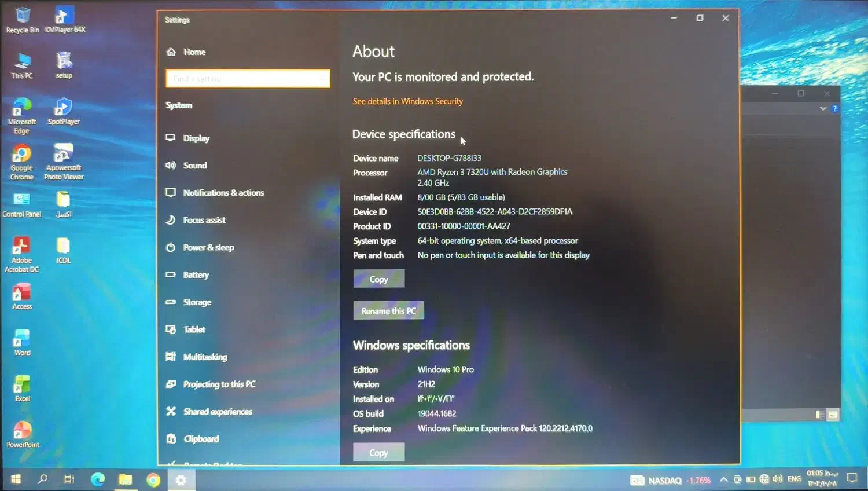Click the device name DESKTOP-G788I33
Image resolution: width=868 pixels, height=491 pixels.
pyautogui.click(x=450, y=158)
